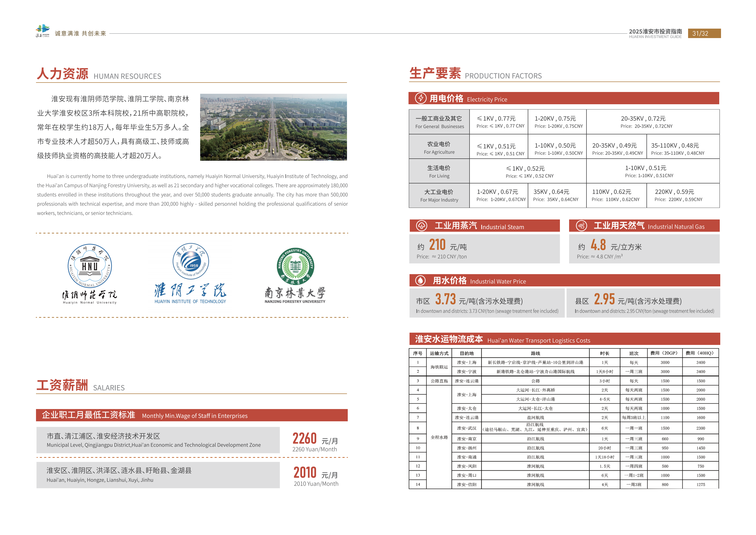
Task: Click the 工资薪酬 SALARIES heading
Action: click(81, 385)
